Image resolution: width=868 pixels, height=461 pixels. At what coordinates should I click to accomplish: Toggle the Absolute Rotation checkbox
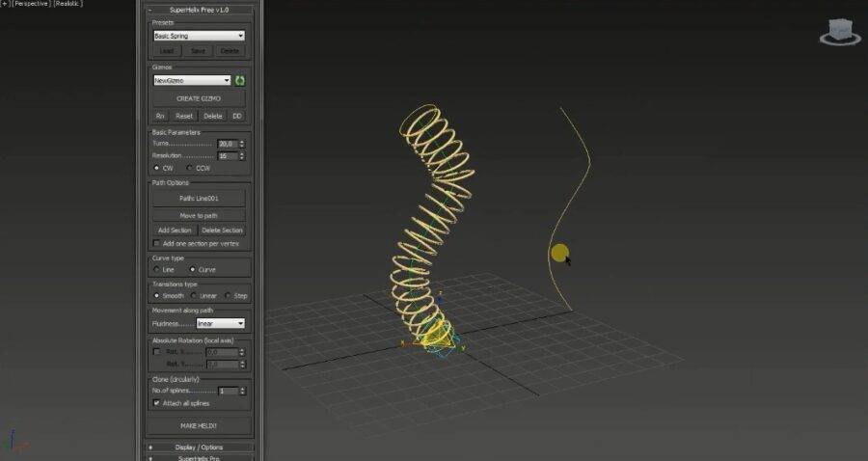(x=156, y=352)
